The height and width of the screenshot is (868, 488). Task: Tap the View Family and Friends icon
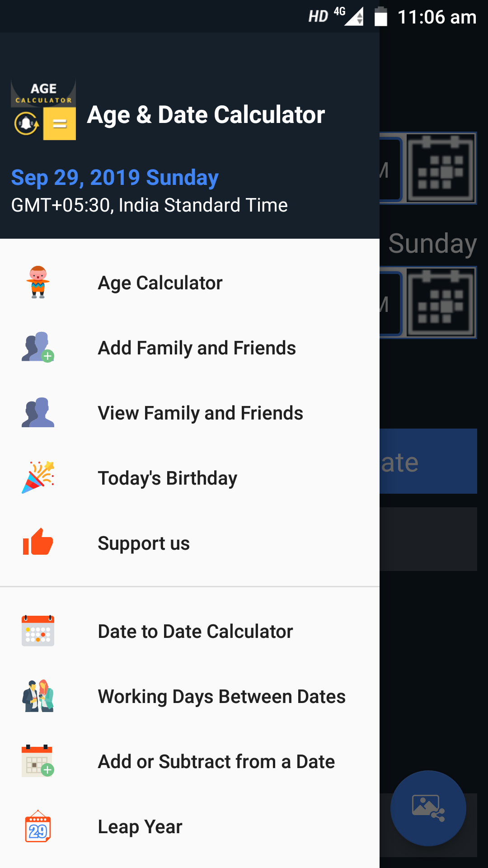38,412
